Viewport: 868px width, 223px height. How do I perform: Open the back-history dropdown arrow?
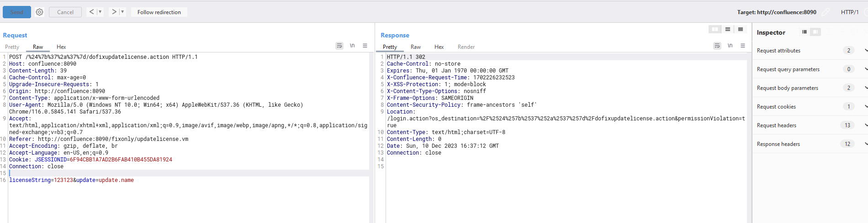tap(100, 12)
